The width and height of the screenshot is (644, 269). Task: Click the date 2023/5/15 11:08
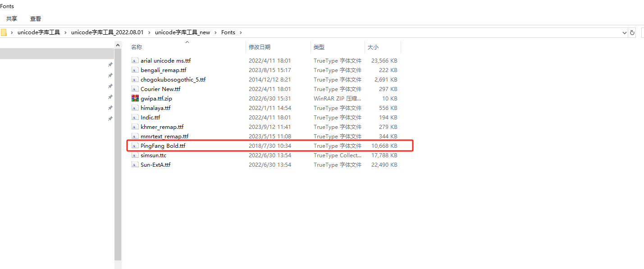[x=270, y=136]
